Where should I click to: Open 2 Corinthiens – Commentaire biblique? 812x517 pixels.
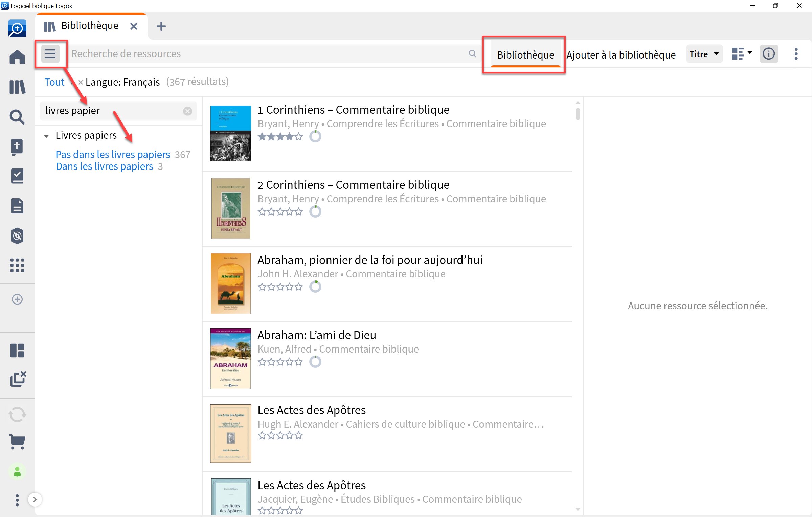click(x=353, y=185)
